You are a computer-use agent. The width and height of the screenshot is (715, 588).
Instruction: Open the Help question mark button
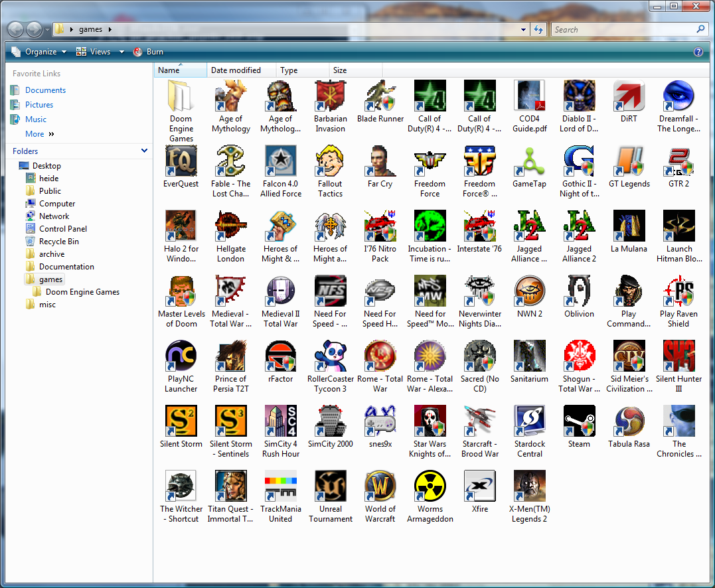point(698,52)
